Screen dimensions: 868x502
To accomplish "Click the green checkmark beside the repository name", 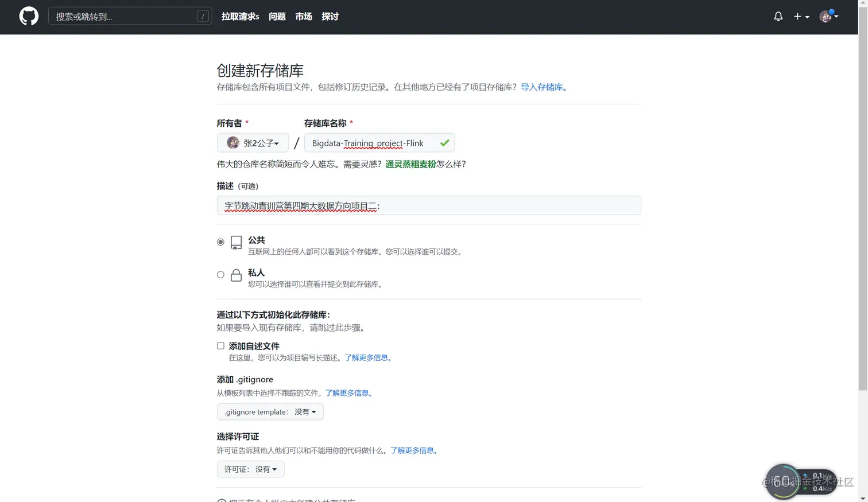I will click(444, 143).
